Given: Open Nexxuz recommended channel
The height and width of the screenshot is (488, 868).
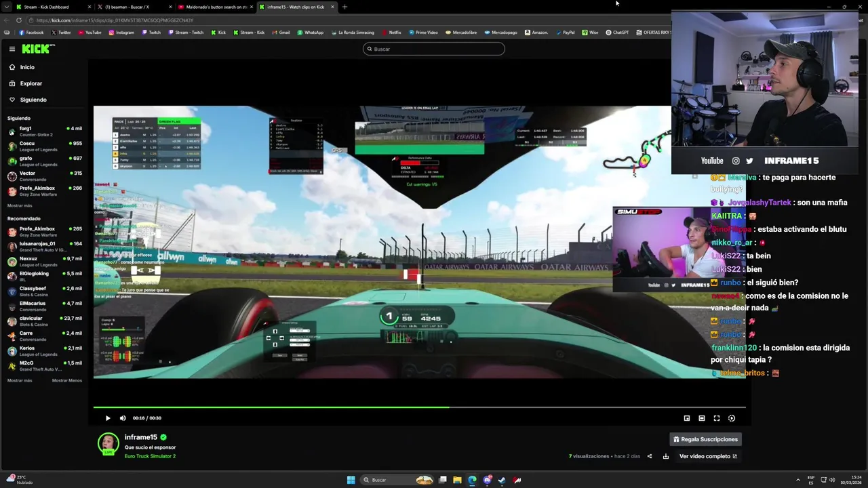Looking at the screenshot, I should (45, 261).
